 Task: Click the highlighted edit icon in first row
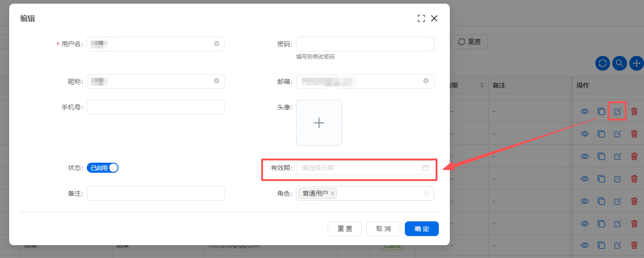(617, 111)
